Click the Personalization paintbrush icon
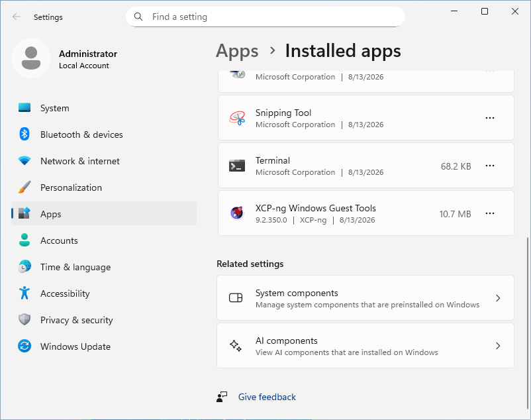 coord(24,187)
